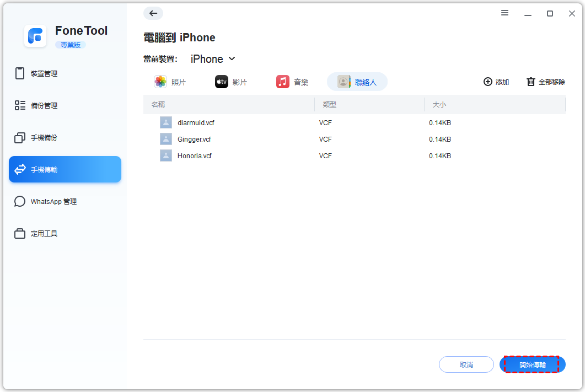Screen dimensions: 585x392
Task: Click the FoneTool logo icon
Action: point(35,36)
